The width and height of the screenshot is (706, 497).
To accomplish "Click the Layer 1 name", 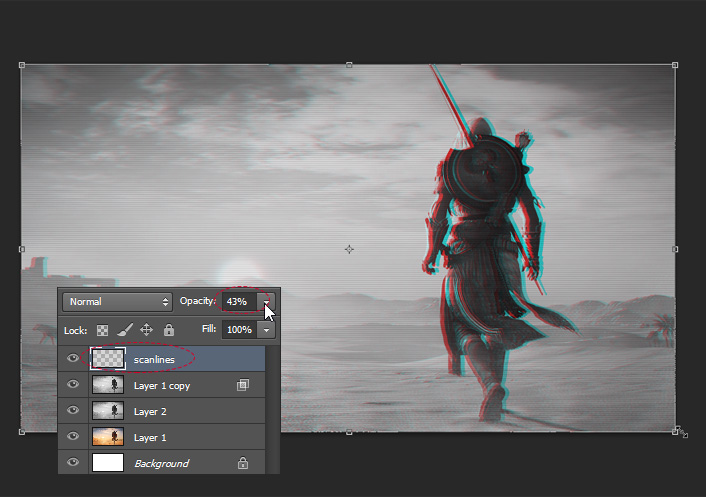I will (x=150, y=438).
